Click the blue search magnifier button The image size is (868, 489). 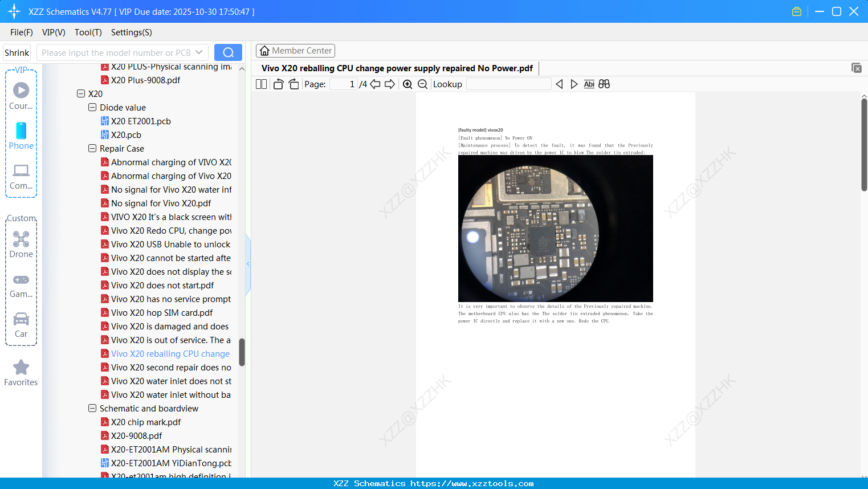click(x=228, y=52)
